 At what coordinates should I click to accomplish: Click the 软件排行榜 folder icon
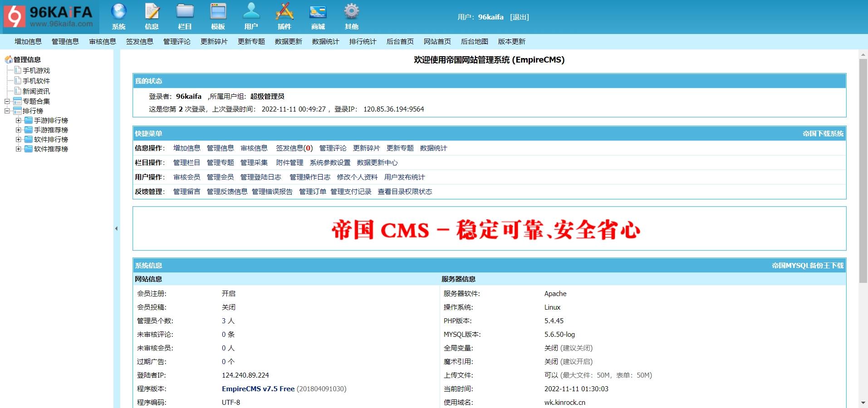[29, 139]
